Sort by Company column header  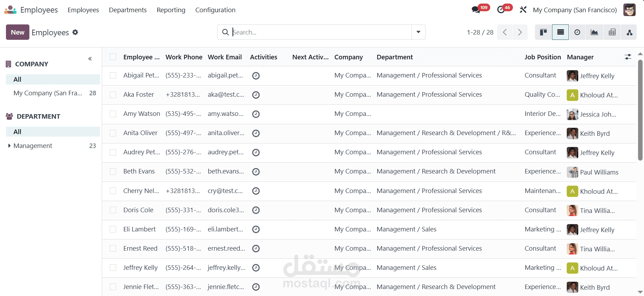(349, 57)
